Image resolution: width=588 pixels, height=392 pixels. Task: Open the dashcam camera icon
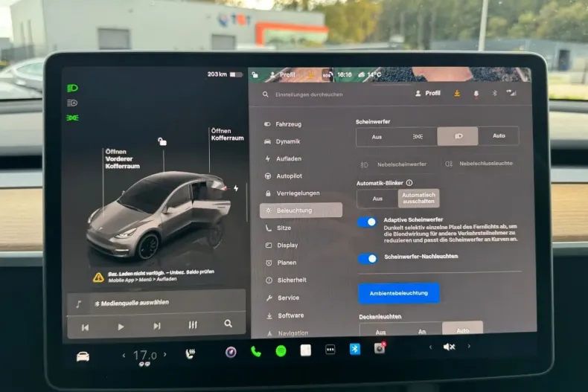tap(380, 348)
